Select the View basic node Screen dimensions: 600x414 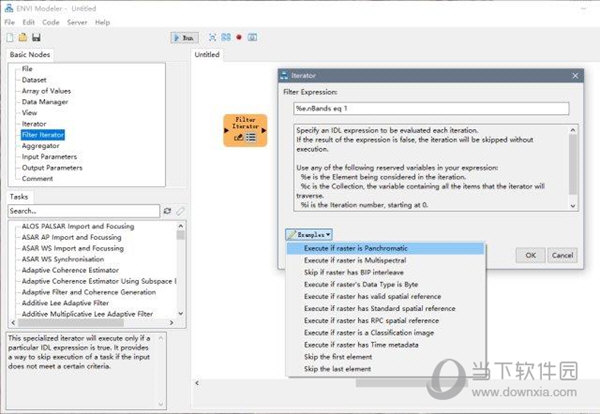29,113
